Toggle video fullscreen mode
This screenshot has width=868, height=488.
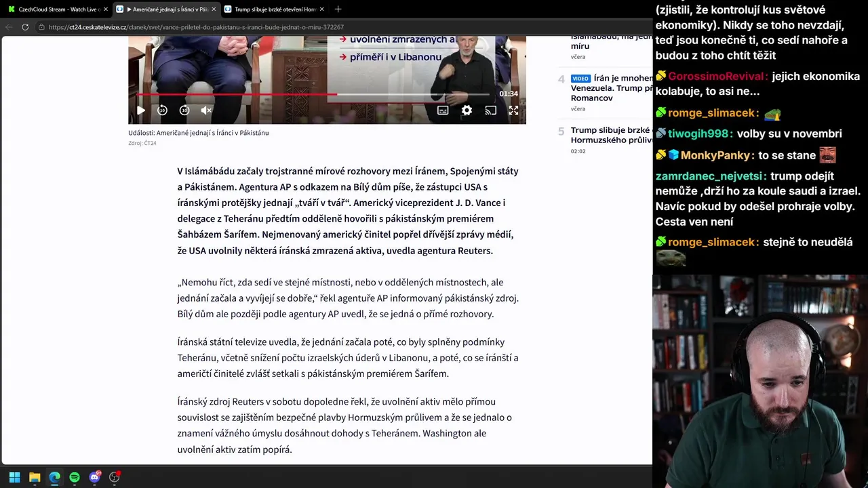(x=513, y=110)
